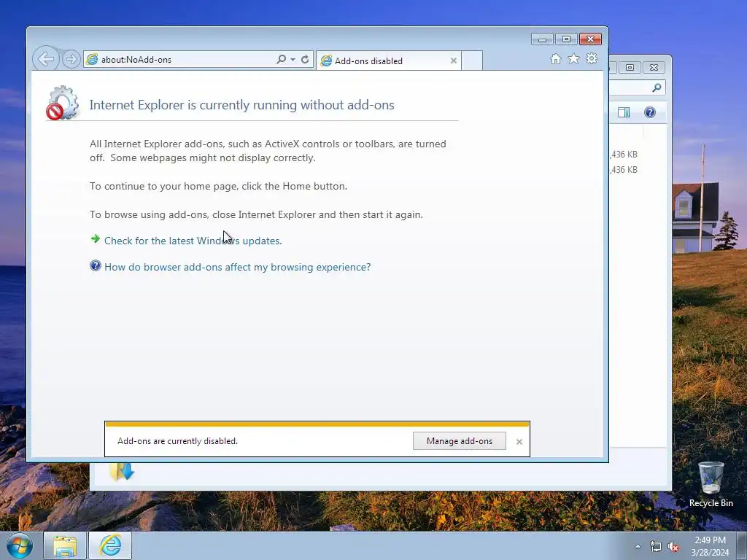Screen dimensions: 747x560
Task: Open the Home page via the house icon
Action: click(x=555, y=58)
